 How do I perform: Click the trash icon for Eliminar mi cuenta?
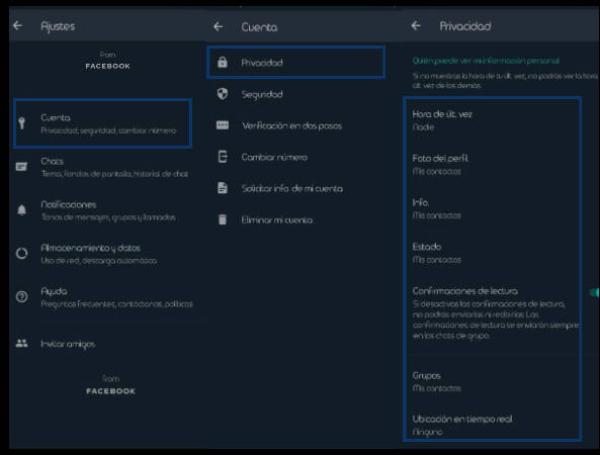point(222,220)
